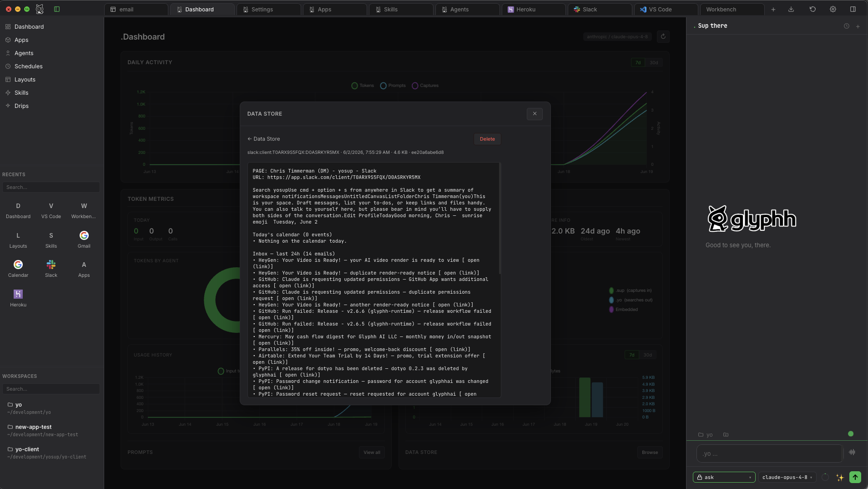The width and height of the screenshot is (868, 489).
Task: Click the anthropic / claude-opus-4-8 model badge
Action: coord(617,37)
